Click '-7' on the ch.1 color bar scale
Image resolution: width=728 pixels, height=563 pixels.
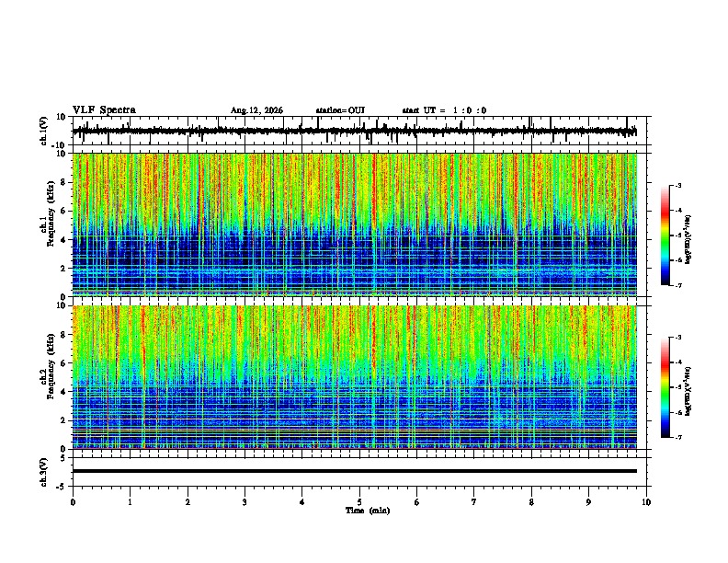coord(678,286)
